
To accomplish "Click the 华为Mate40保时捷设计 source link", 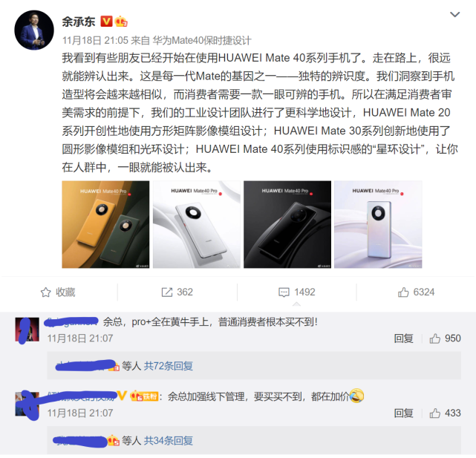I will coord(202,40).
